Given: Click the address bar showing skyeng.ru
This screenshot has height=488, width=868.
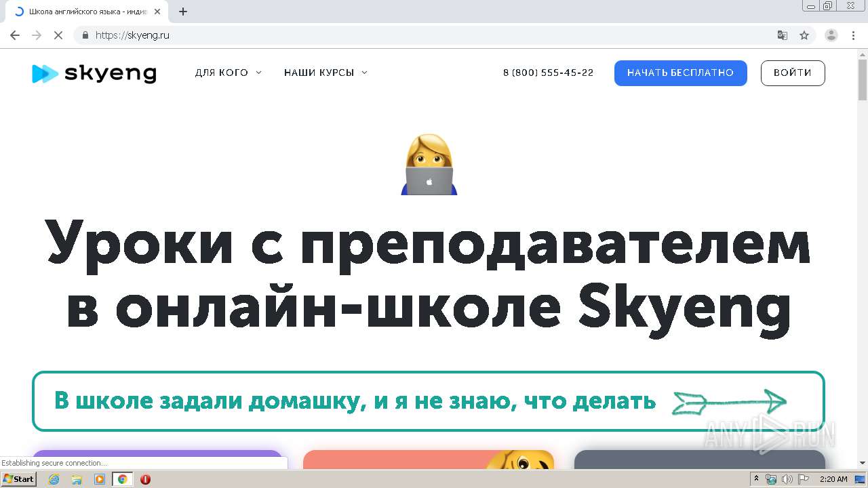Looking at the screenshot, I should point(434,35).
